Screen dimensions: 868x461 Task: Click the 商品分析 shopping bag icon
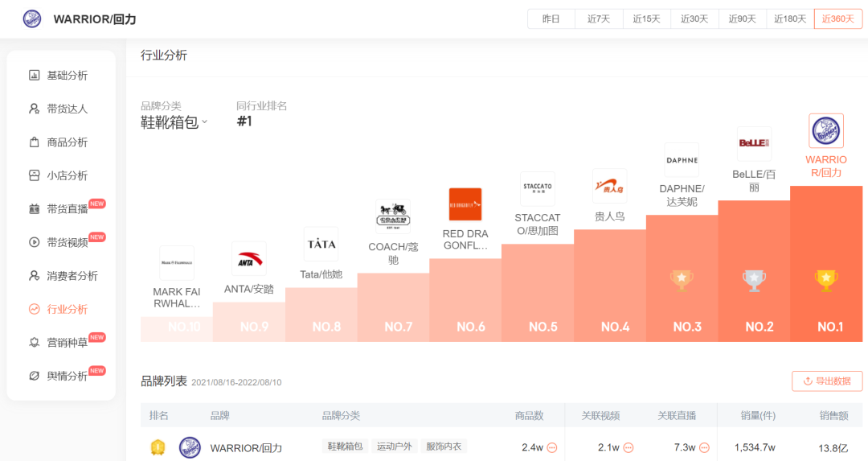click(x=35, y=142)
